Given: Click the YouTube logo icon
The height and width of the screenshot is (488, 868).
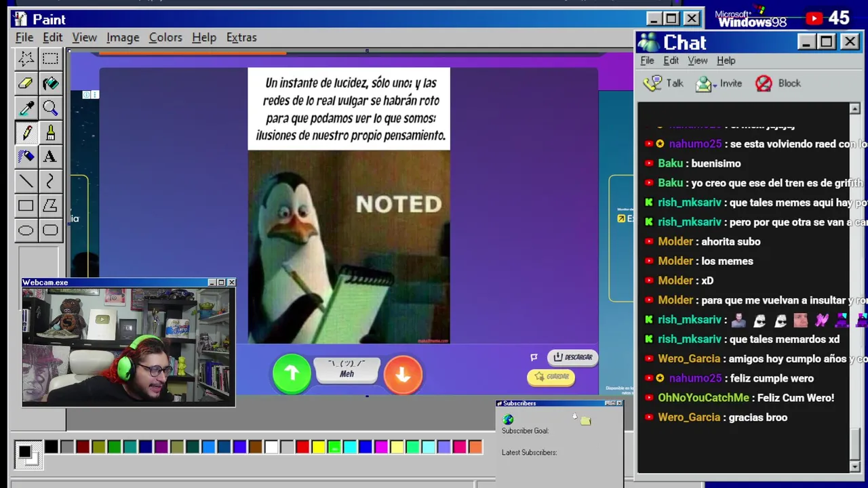Looking at the screenshot, I should (814, 18).
